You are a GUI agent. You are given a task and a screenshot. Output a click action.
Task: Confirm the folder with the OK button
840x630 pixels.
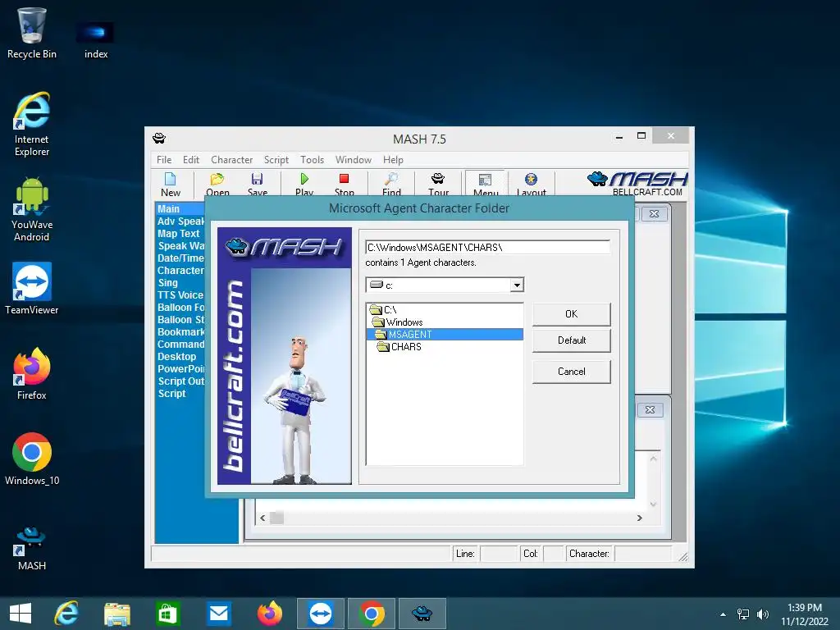pyautogui.click(x=571, y=314)
